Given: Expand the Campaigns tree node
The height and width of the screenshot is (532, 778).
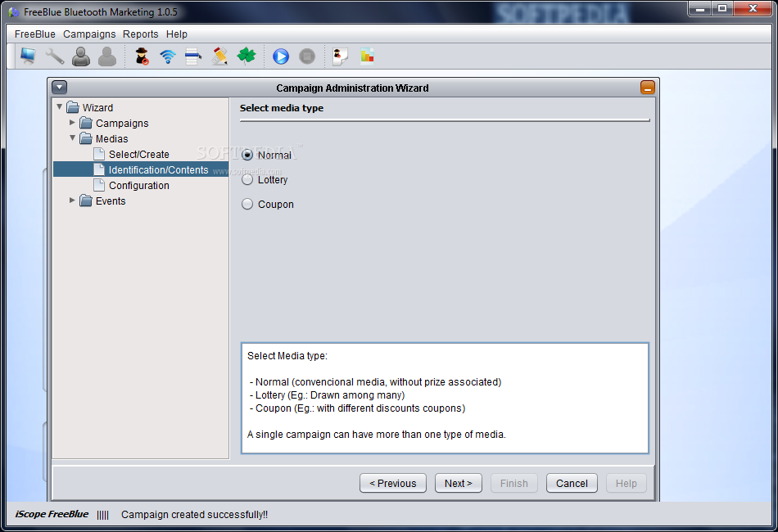Looking at the screenshot, I should pyautogui.click(x=72, y=122).
